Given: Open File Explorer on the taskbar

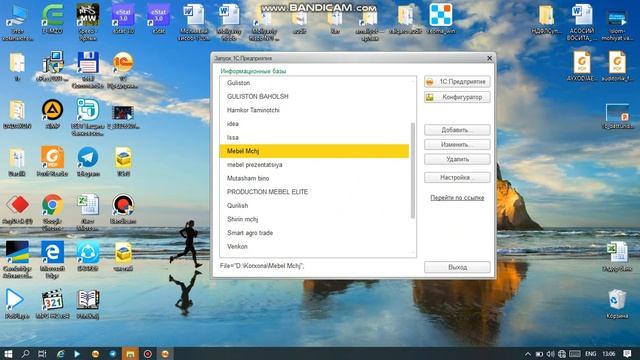Looking at the screenshot, I should (130, 353).
